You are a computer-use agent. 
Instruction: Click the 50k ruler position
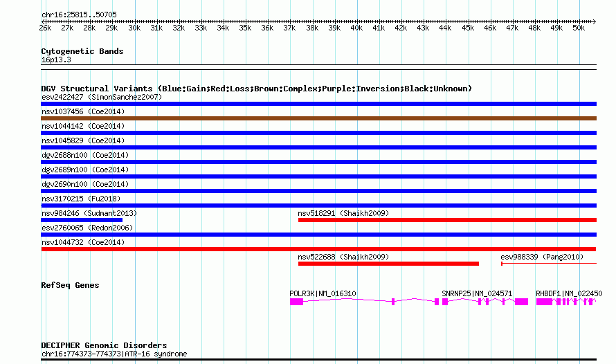[x=579, y=28]
